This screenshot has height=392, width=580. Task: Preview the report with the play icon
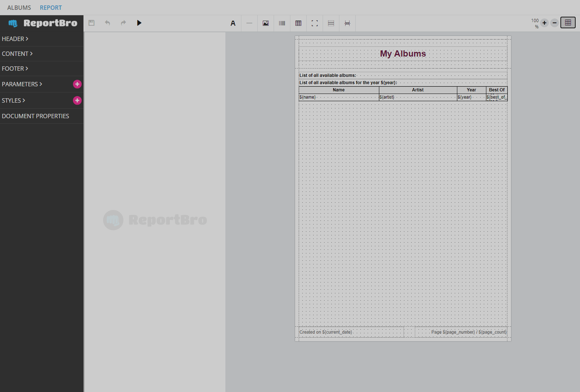click(x=139, y=23)
